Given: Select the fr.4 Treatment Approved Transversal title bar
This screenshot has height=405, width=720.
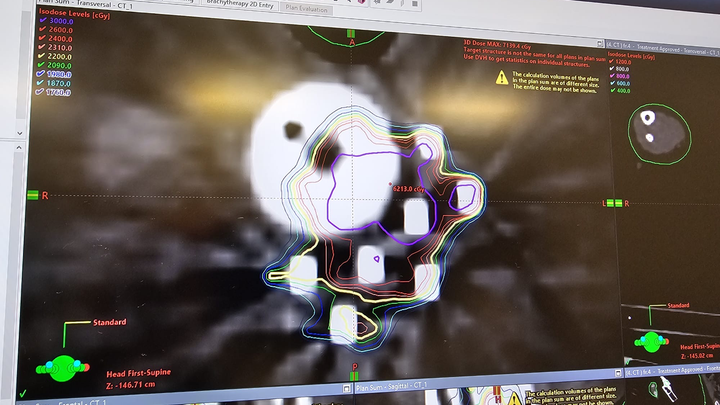Looking at the screenshot, I should pos(663,48).
